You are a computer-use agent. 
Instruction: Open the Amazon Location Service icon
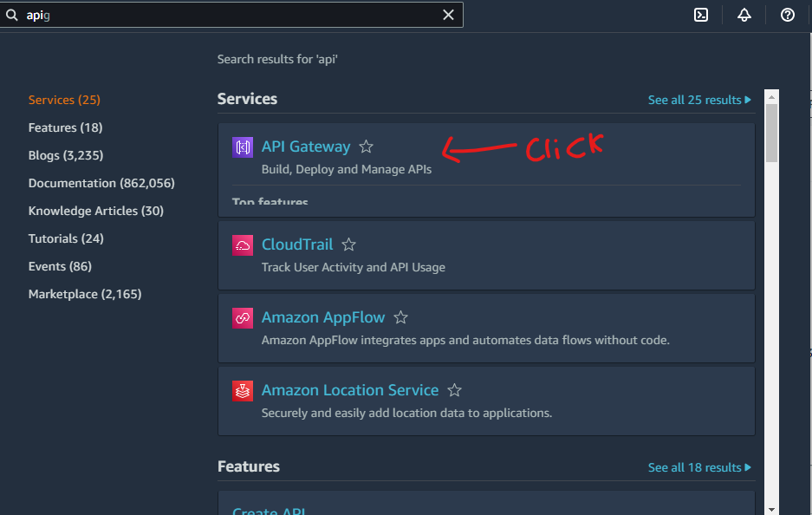point(242,390)
